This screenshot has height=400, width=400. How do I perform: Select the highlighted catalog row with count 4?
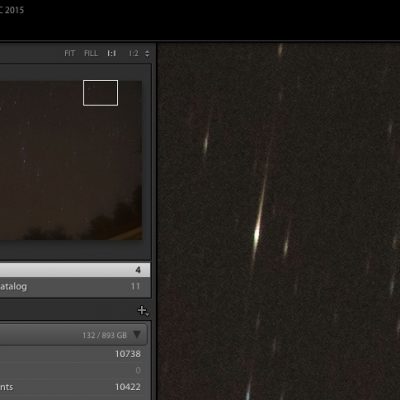tap(75, 270)
